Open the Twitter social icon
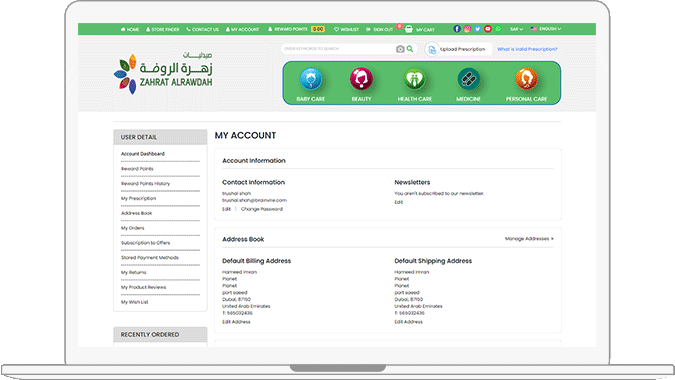The width and height of the screenshot is (675, 380). pos(477,29)
